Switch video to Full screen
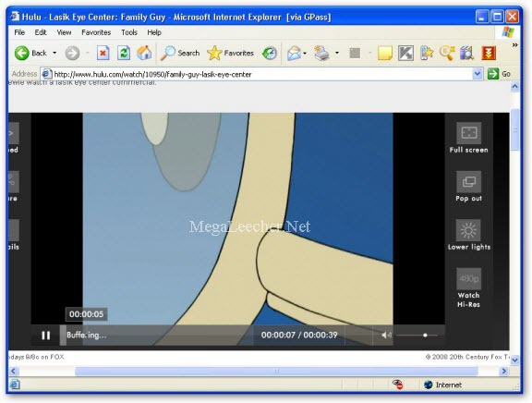Image resolution: width=532 pixels, height=403 pixels. tap(468, 138)
